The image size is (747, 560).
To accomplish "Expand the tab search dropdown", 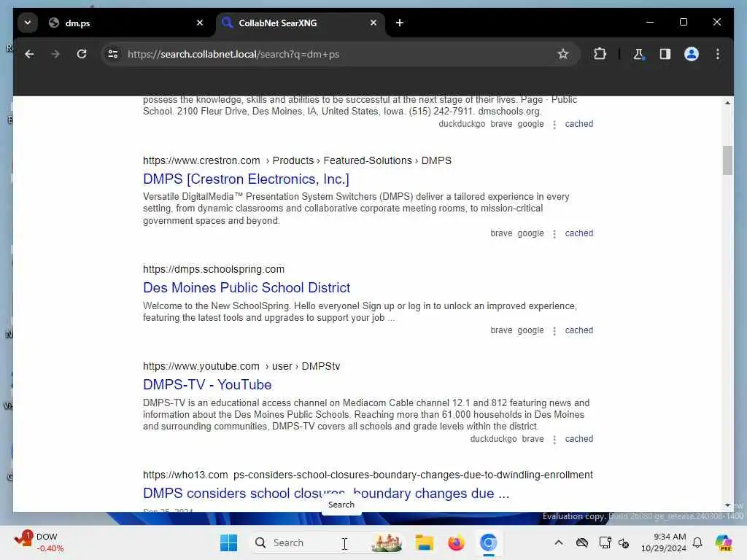I will pos(28,23).
